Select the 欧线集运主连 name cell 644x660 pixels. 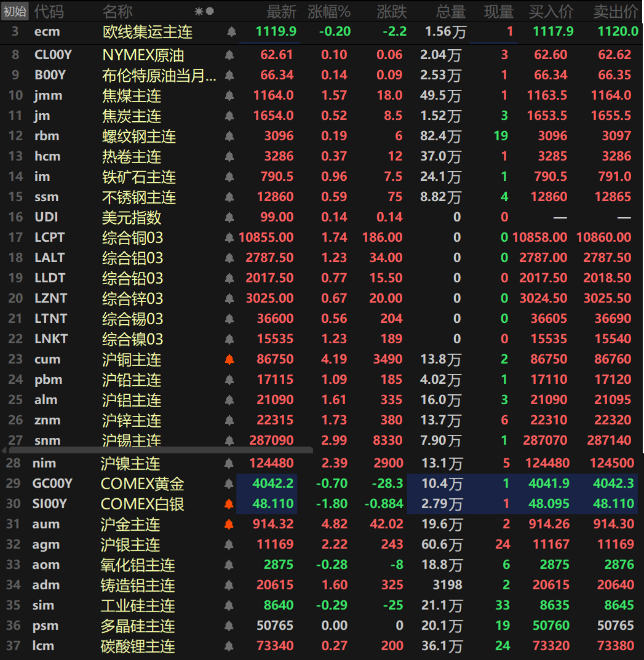(x=148, y=31)
